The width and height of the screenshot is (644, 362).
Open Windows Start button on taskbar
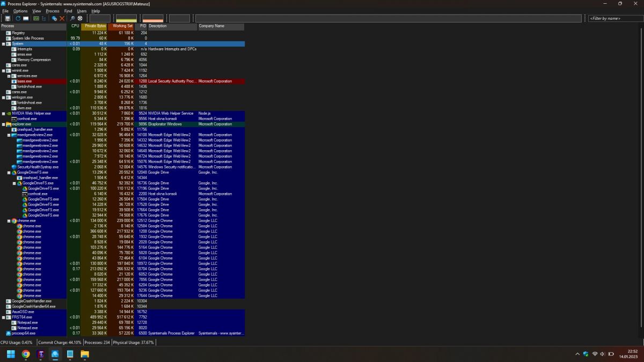(x=11, y=354)
